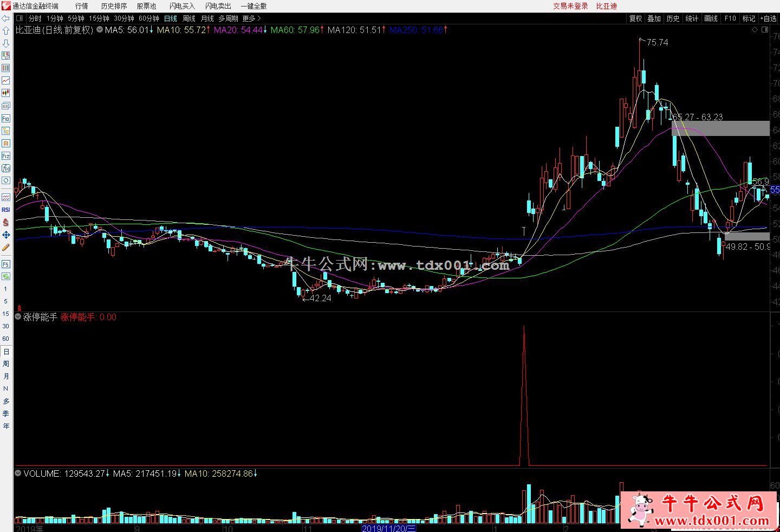Select the 月 (monthly) period in left sidebar
The image size is (780, 532).
pyautogui.click(x=6, y=377)
